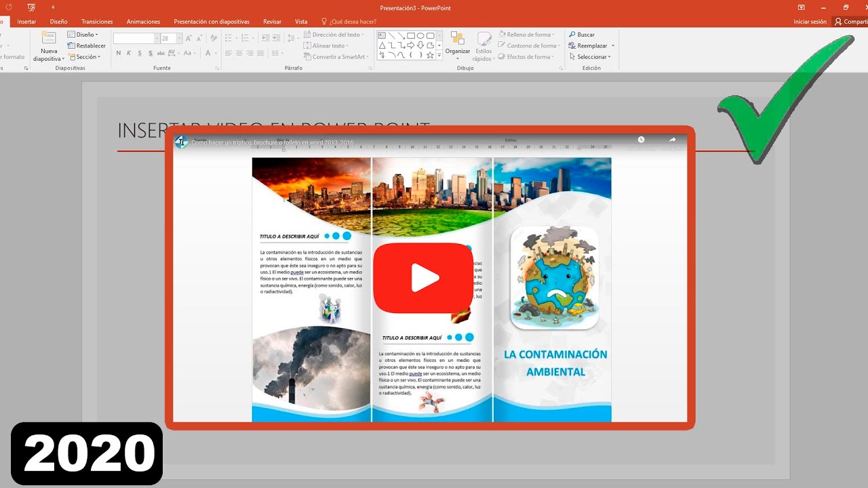The image size is (868, 488).
Task: Select the Triangle shape in shapes gallery
Action: tap(382, 45)
